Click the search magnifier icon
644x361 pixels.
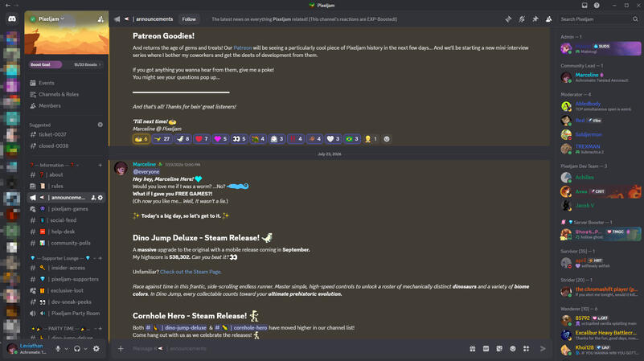pos(635,18)
